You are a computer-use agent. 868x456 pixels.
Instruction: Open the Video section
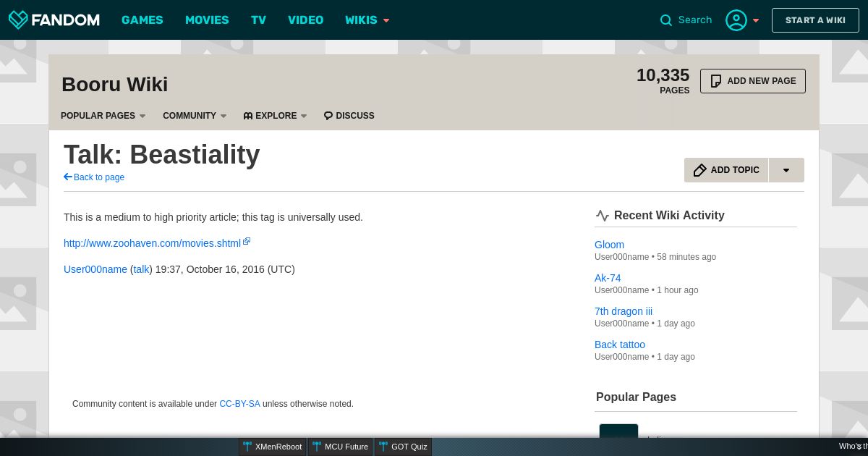pos(306,20)
